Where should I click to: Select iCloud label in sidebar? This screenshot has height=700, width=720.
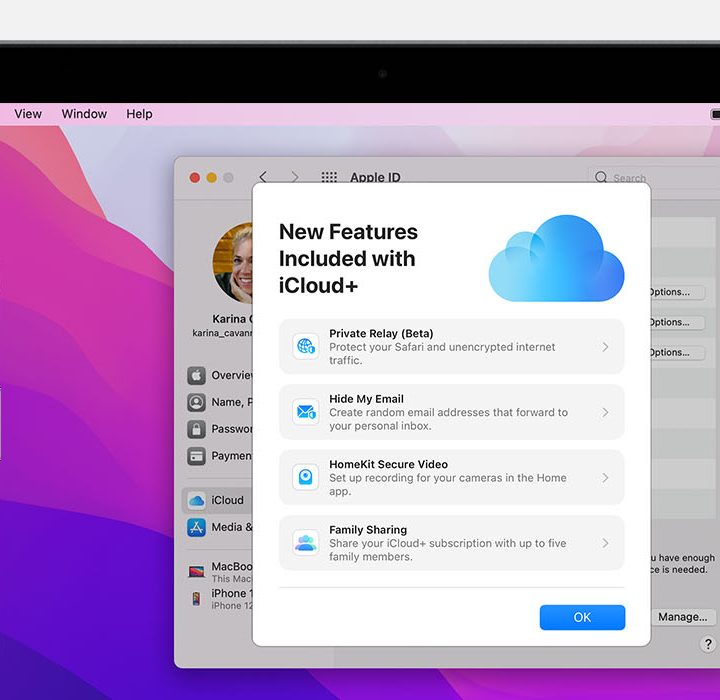coord(227,500)
